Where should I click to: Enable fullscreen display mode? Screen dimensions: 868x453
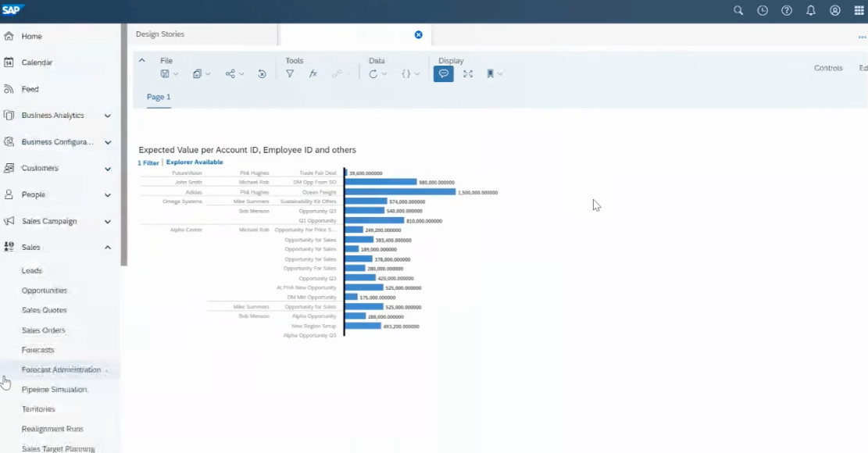click(x=467, y=73)
